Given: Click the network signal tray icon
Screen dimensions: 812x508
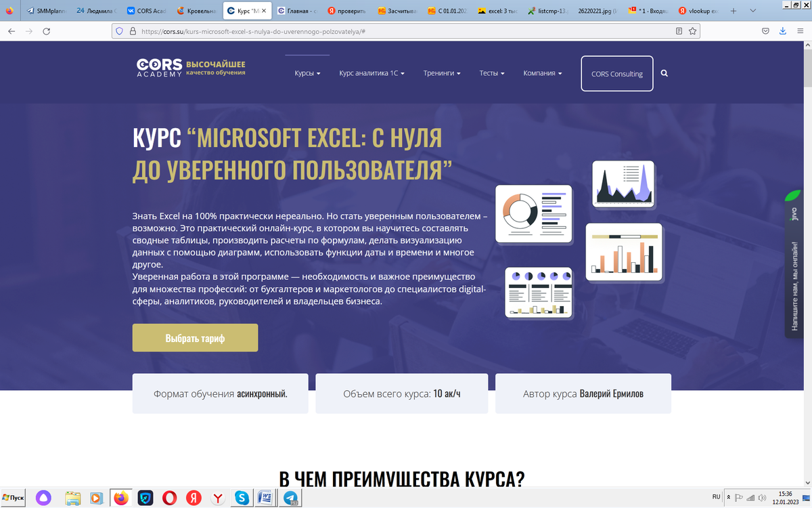Looking at the screenshot, I should pos(750,497).
